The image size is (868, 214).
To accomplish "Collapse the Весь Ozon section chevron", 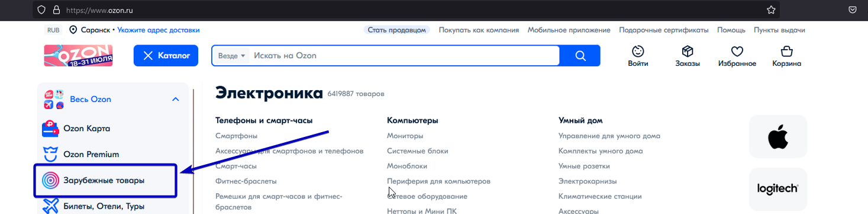I will click(x=175, y=99).
